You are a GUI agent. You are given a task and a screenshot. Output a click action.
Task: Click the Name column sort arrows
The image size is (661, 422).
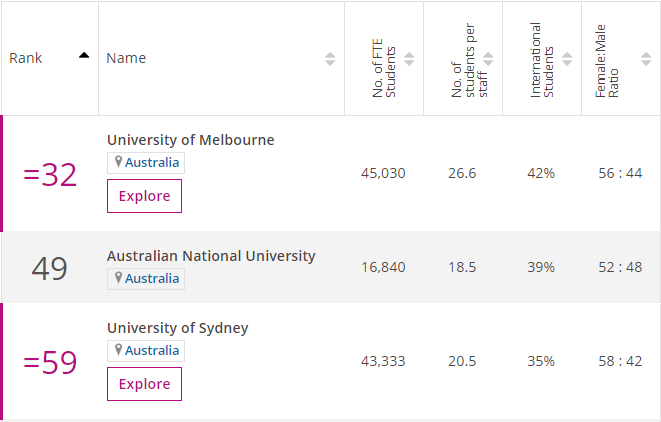(330, 59)
